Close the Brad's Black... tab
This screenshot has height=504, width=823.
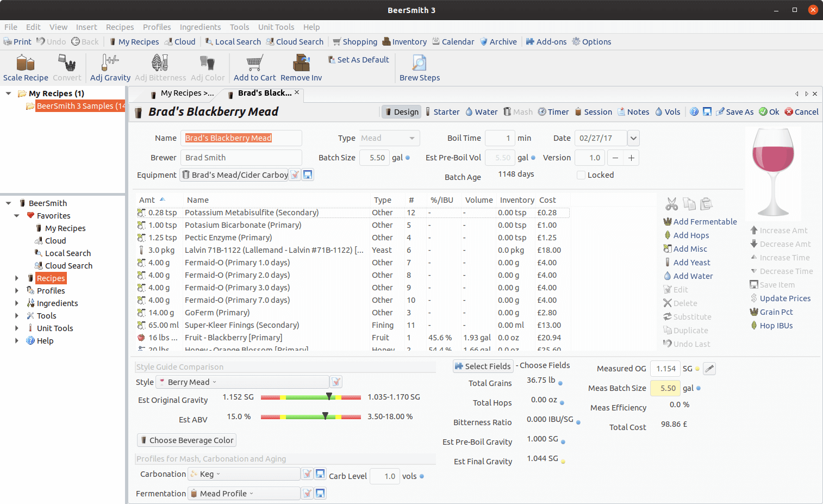(297, 92)
